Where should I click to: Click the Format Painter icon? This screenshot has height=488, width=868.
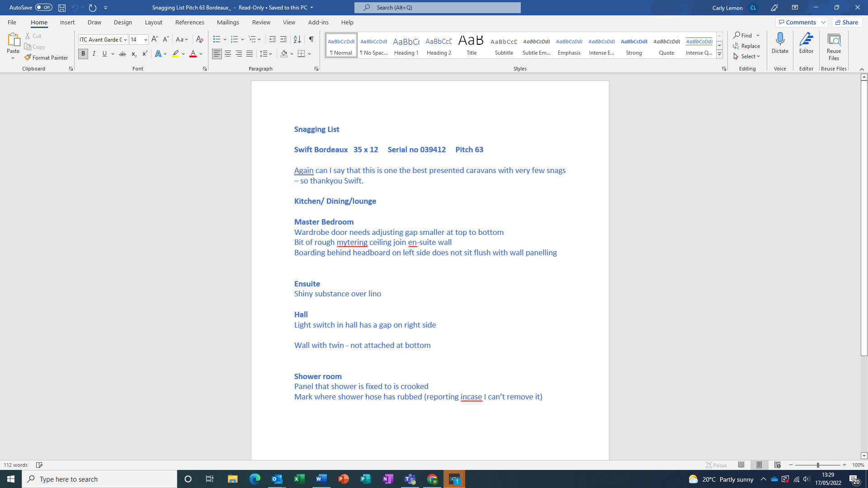click(28, 57)
